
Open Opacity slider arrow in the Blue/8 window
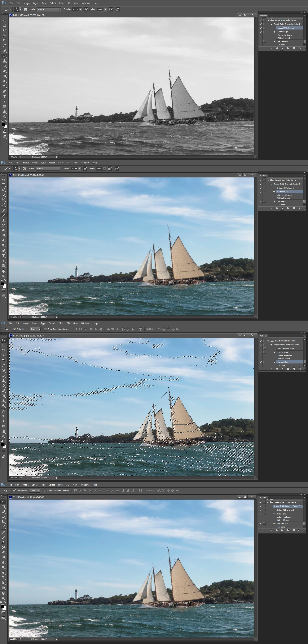point(81,9)
